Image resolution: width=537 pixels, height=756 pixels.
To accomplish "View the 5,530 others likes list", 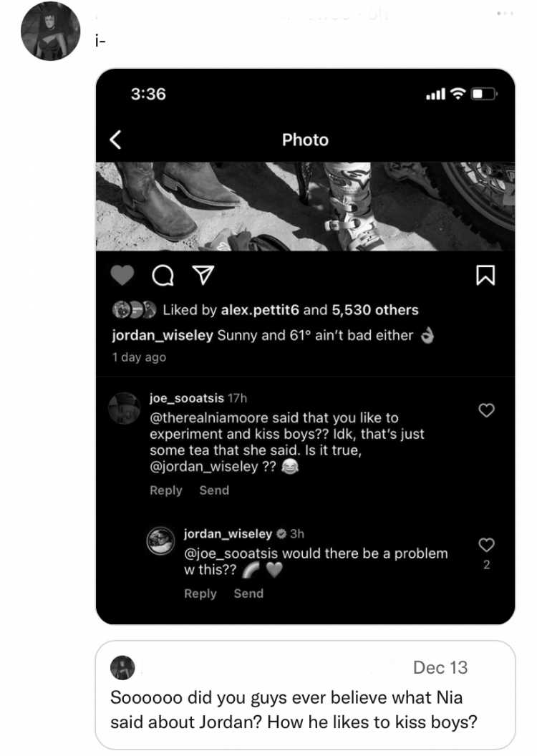I will point(375,310).
